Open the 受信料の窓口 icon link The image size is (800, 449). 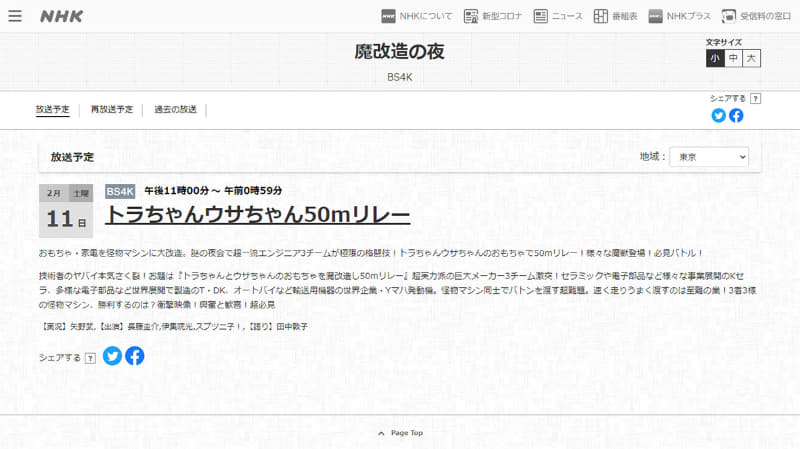click(x=729, y=16)
